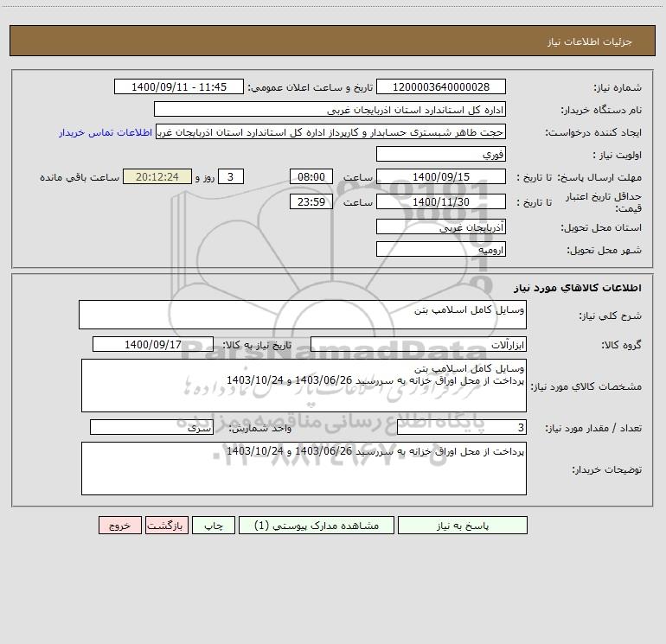Screen dimensions: 666x644
Task: Click the announcement date field 1400/09/11 - 11:45
Action: point(179,87)
